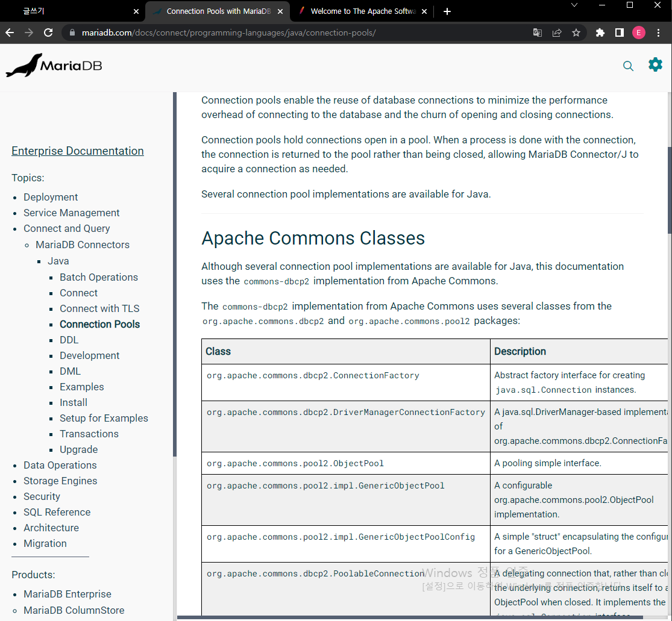This screenshot has height=621, width=672.
Task: Open the translate page icon
Action: click(x=538, y=33)
